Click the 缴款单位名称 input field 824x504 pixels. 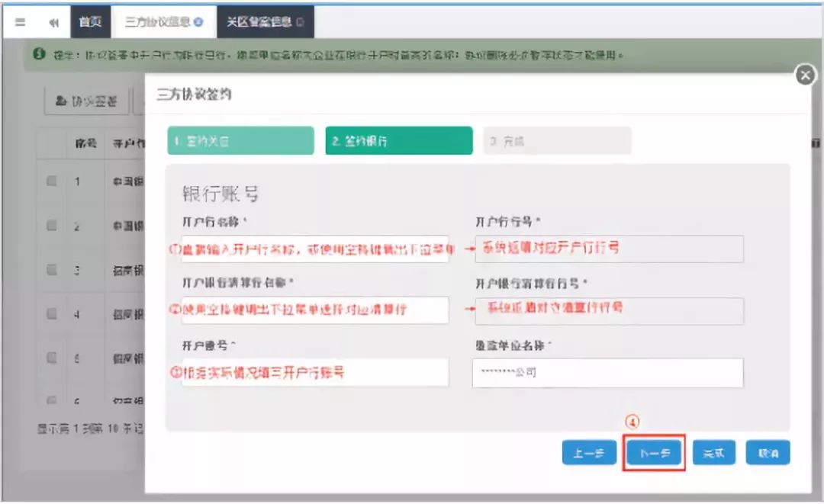607,373
